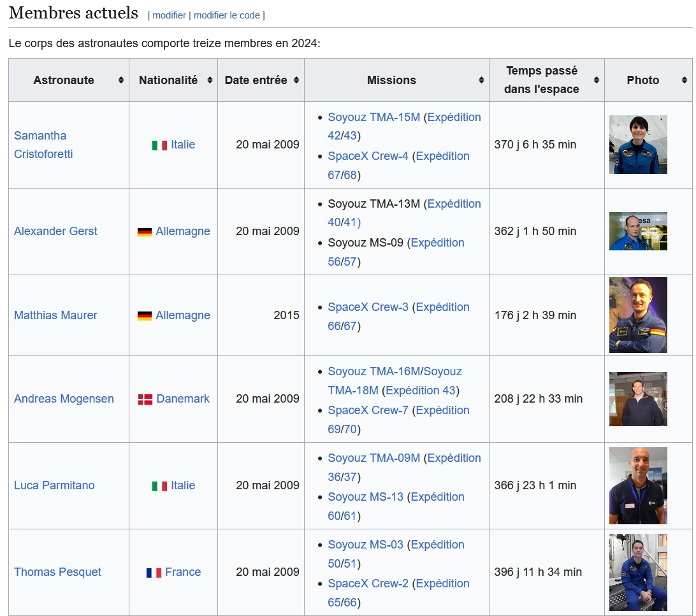Viewport: 696px width, 616px height.
Task: Click the "modifier" section edit link
Action: pyautogui.click(x=169, y=15)
